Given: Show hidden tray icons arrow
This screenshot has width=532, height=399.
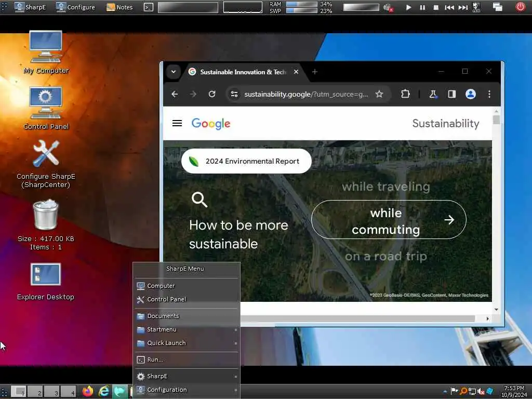Looking at the screenshot, I should point(445,392).
